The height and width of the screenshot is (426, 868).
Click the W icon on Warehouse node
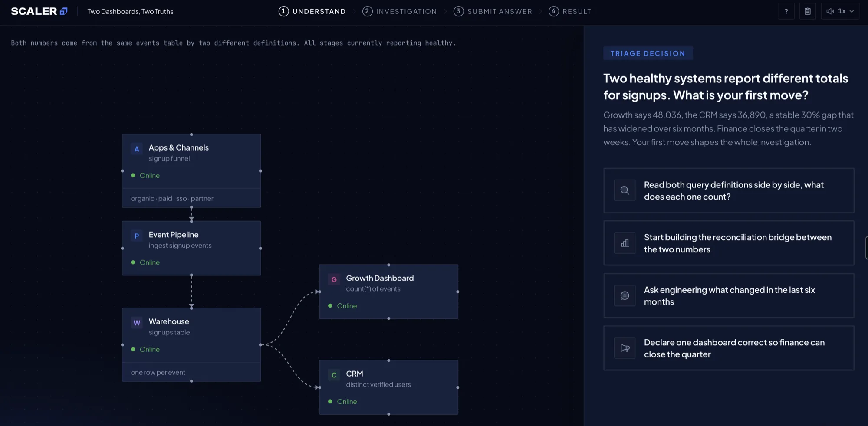point(137,323)
